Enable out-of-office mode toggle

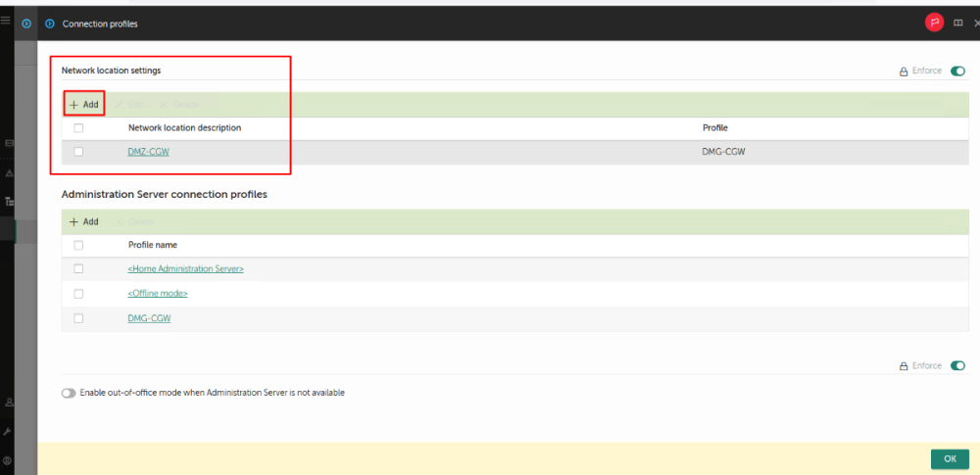(69, 393)
